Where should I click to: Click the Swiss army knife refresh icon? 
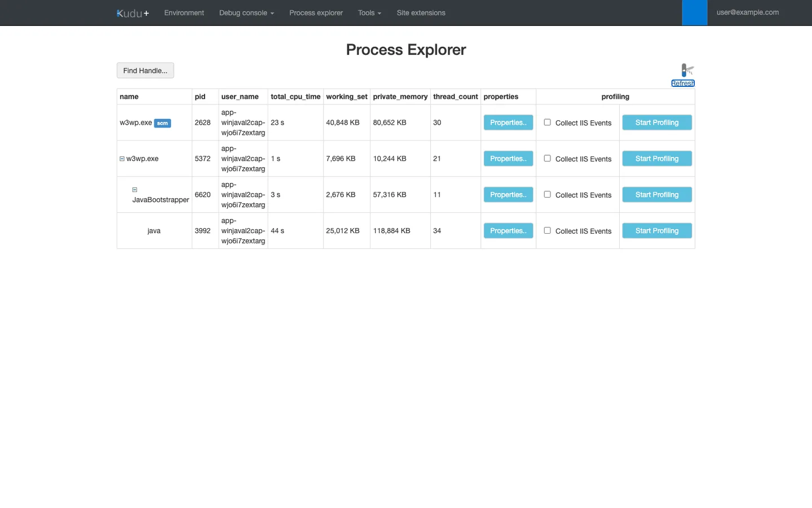(x=687, y=71)
